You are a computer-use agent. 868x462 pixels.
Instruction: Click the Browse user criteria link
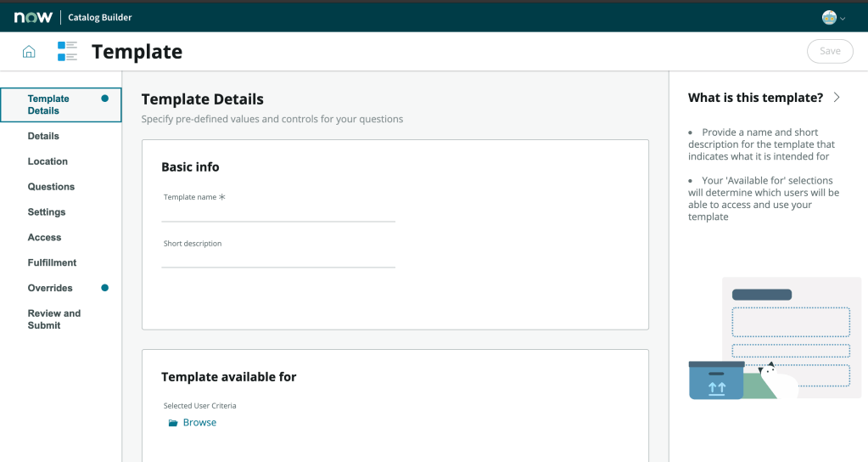click(199, 423)
